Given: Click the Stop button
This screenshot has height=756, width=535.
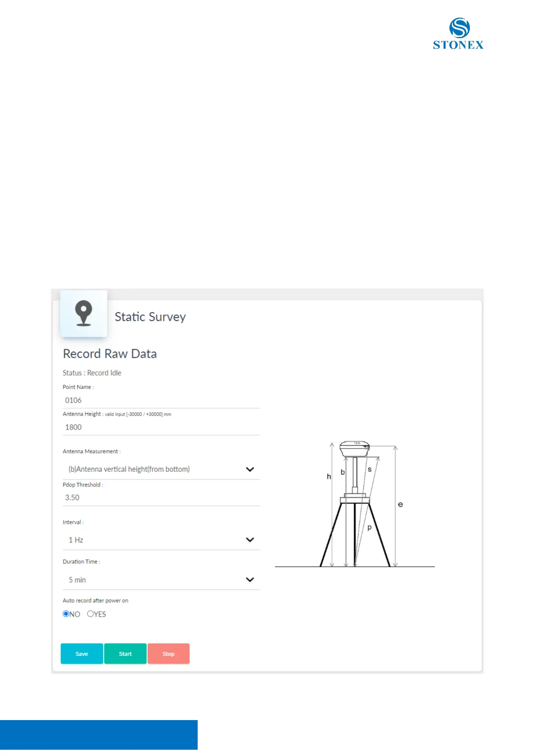Looking at the screenshot, I should (168, 654).
